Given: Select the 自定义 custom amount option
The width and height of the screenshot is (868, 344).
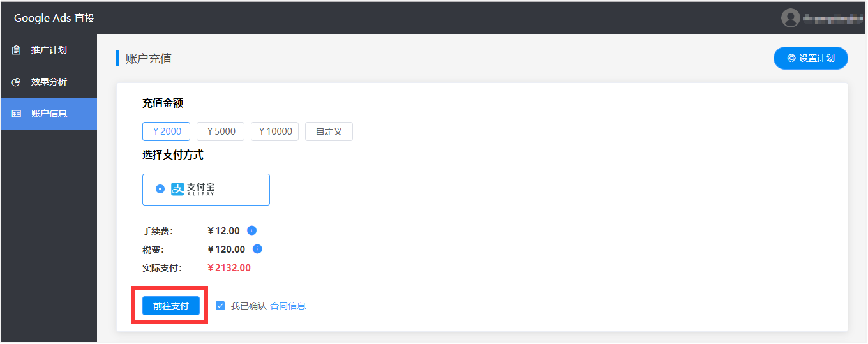Looking at the screenshot, I should [x=329, y=131].
